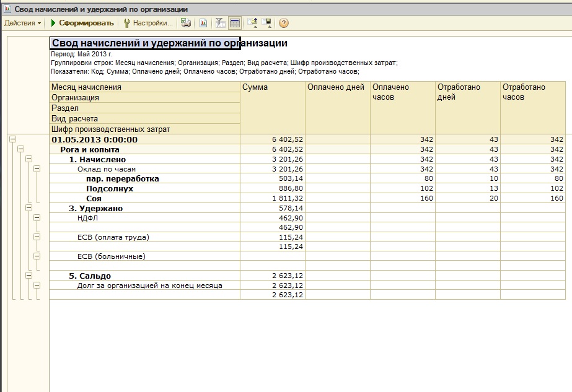Select the 01.05.2013 0:00:00 row label
Image resolution: width=572 pixels, height=392 pixels.
(145, 139)
